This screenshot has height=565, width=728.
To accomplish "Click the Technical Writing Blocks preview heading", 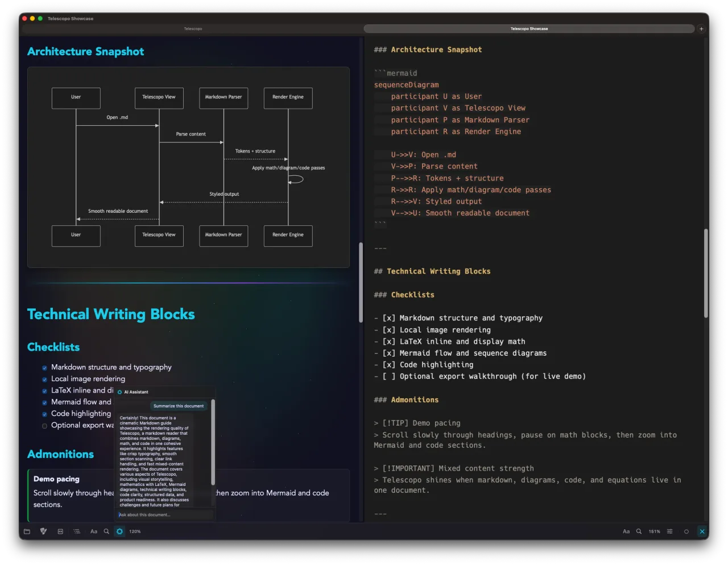I will click(x=111, y=314).
